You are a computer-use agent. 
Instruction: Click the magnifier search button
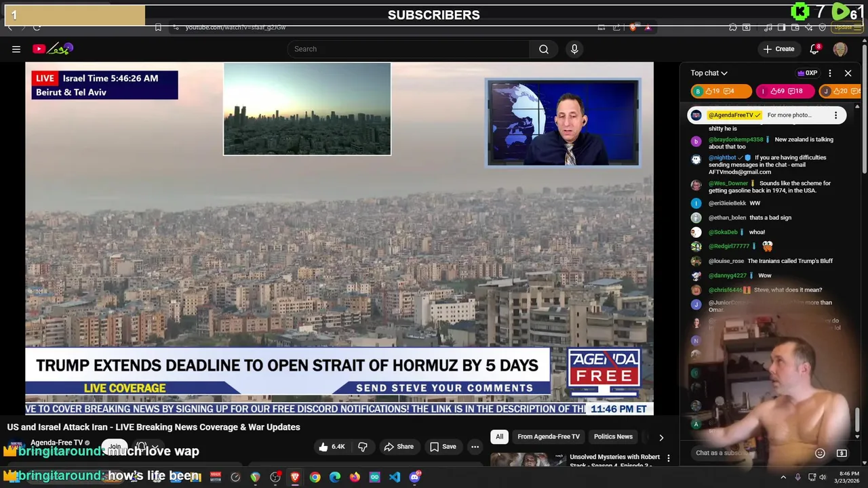tap(544, 49)
